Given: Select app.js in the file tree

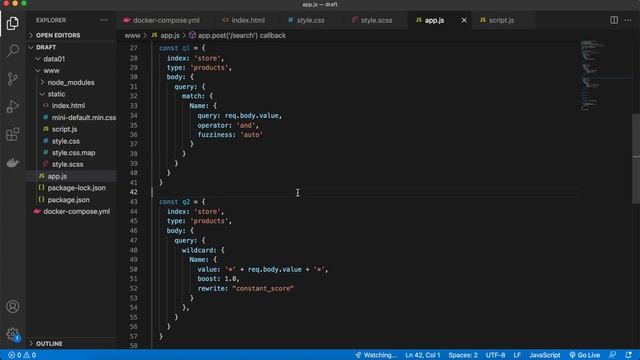Looking at the screenshot, I should click(x=71, y=176).
